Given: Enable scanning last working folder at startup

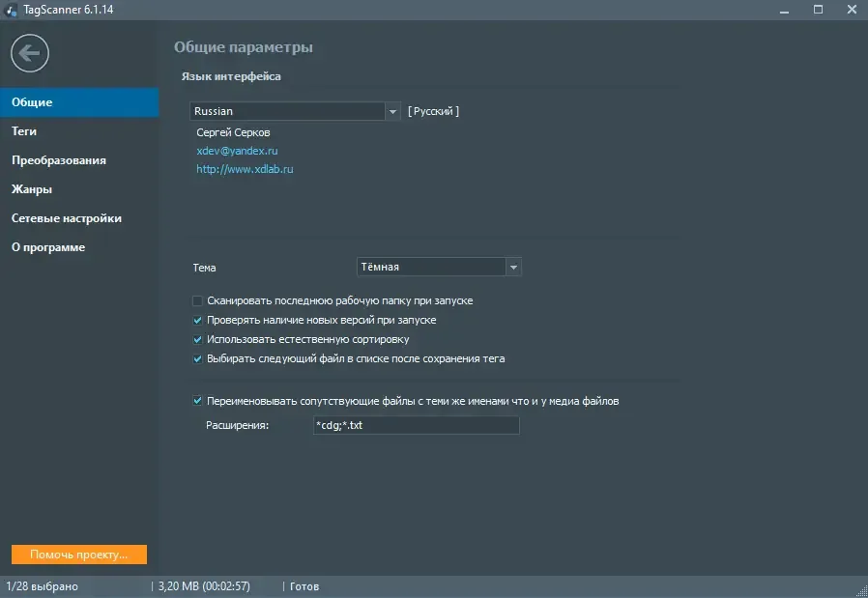Looking at the screenshot, I should click(197, 300).
